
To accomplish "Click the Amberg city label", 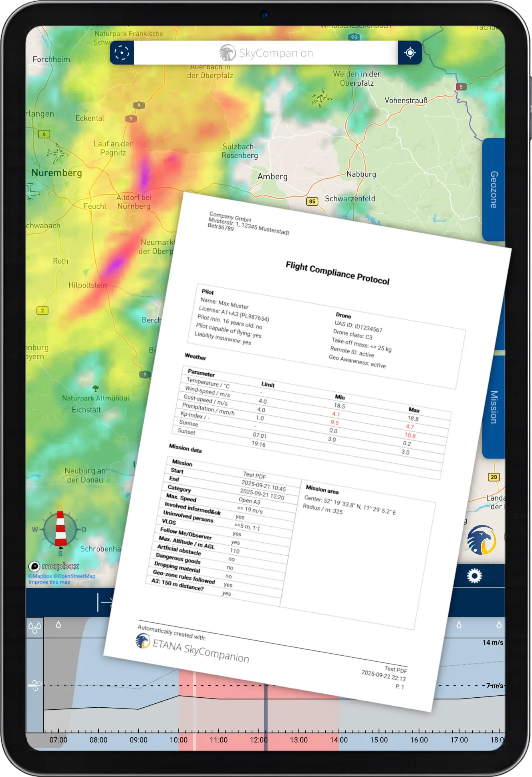I will (272, 177).
